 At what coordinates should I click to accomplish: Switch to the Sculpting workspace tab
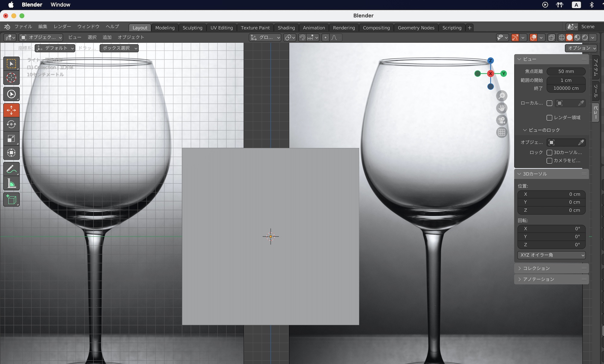tap(192, 28)
